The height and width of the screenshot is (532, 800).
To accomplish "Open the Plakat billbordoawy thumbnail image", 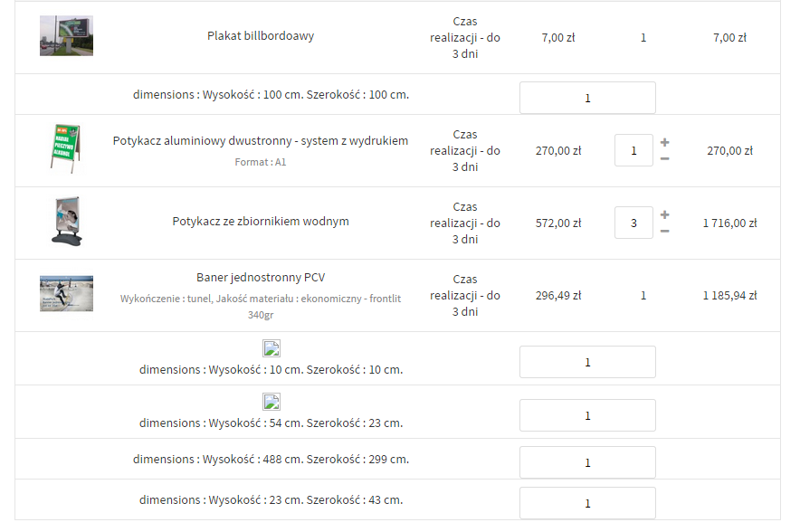I will click(66, 36).
